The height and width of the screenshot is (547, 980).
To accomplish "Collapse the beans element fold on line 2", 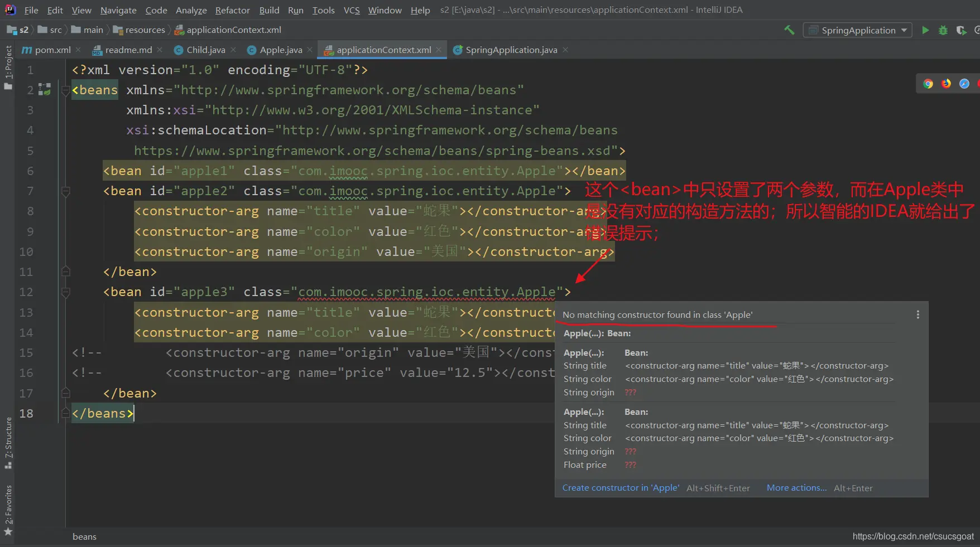I will click(x=66, y=90).
